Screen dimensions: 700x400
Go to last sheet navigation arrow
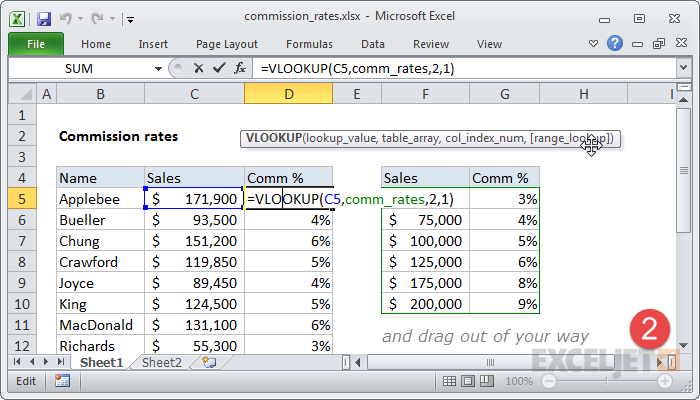tap(61, 362)
